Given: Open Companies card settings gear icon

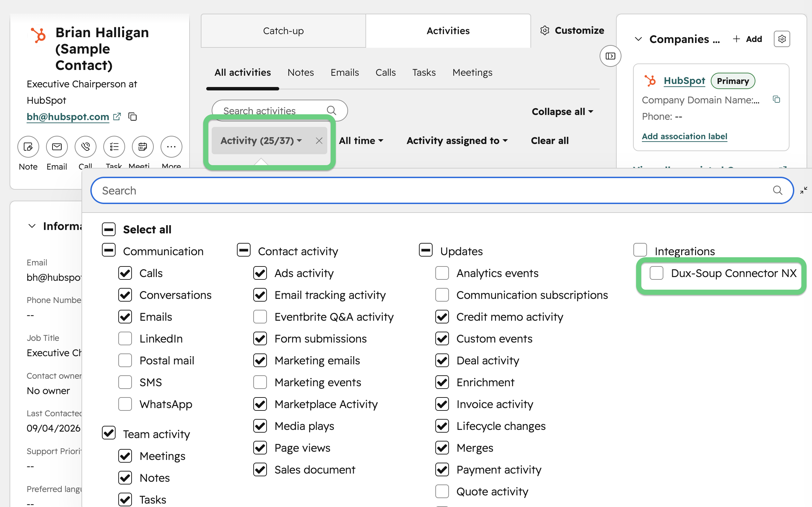Looking at the screenshot, I should pyautogui.click(x=782, y=39).
